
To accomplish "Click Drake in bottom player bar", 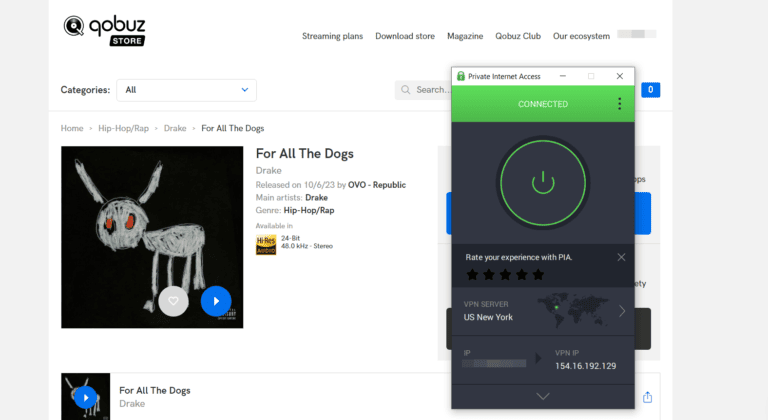I will pos(132,404).
